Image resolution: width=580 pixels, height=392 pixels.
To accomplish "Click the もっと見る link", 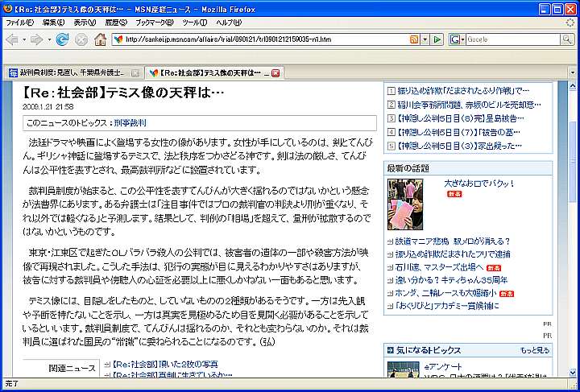I will pos(535,350).
